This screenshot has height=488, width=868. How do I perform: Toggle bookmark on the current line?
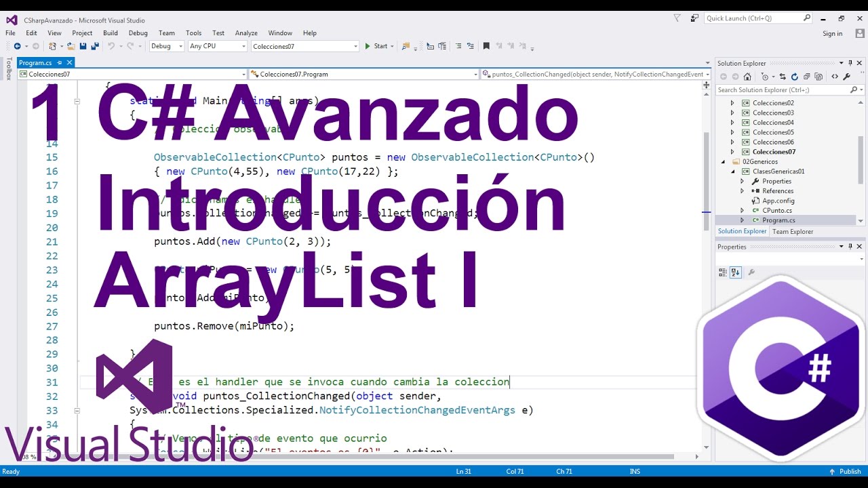coord(486,46)
